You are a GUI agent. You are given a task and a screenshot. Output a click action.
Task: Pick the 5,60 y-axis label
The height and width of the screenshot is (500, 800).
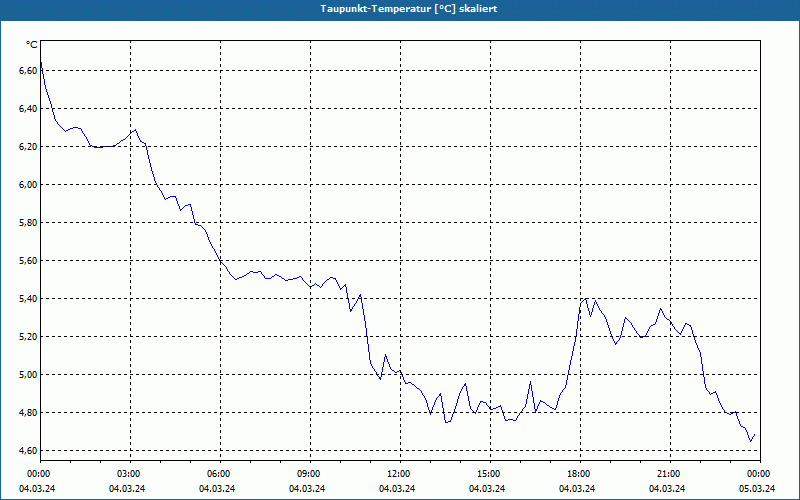[x=28, y=261]
